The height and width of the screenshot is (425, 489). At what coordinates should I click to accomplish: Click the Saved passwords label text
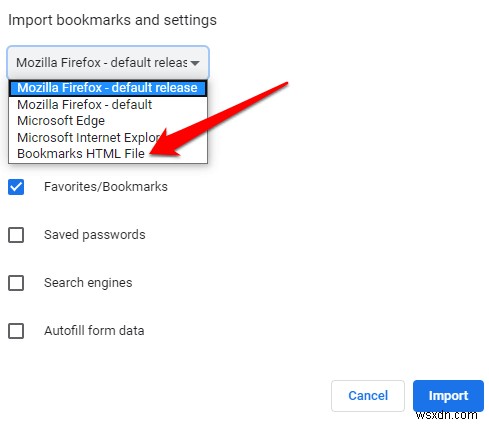(x=95, y=235)
